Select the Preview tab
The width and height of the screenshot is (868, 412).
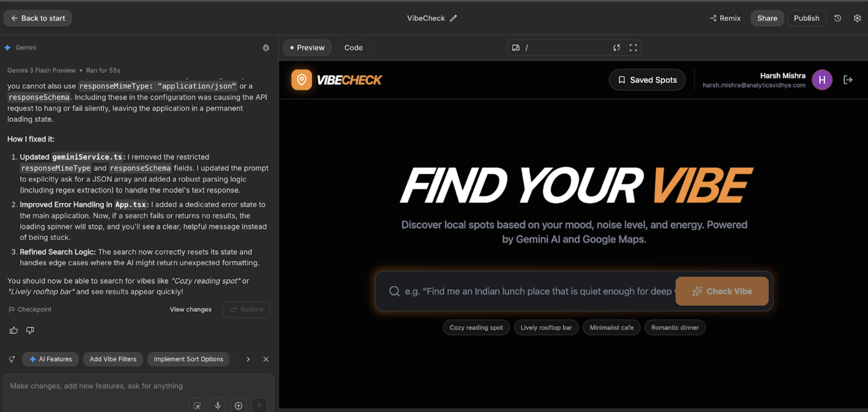coord(307,48)
